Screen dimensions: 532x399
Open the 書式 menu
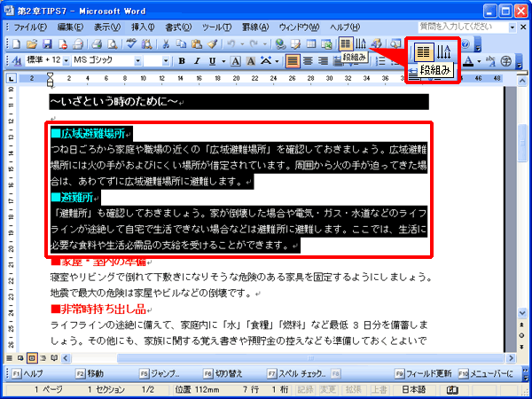(x=178, y=27)
